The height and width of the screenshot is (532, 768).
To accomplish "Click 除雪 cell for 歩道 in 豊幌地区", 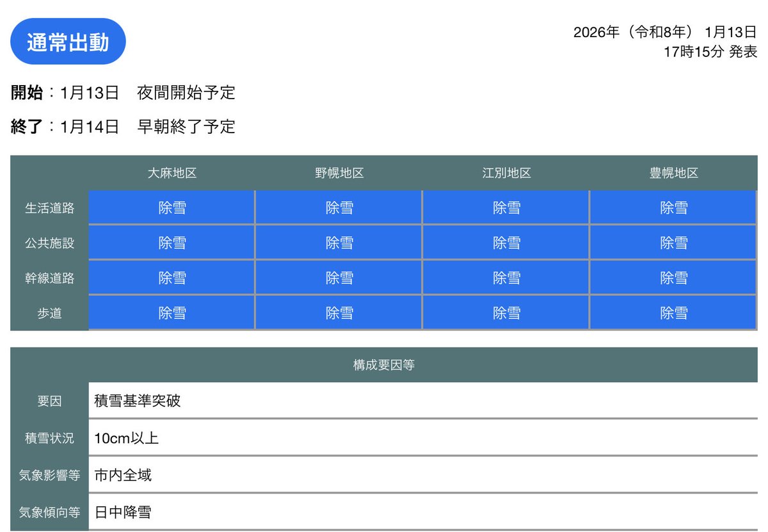I will [x=673, y=313].
